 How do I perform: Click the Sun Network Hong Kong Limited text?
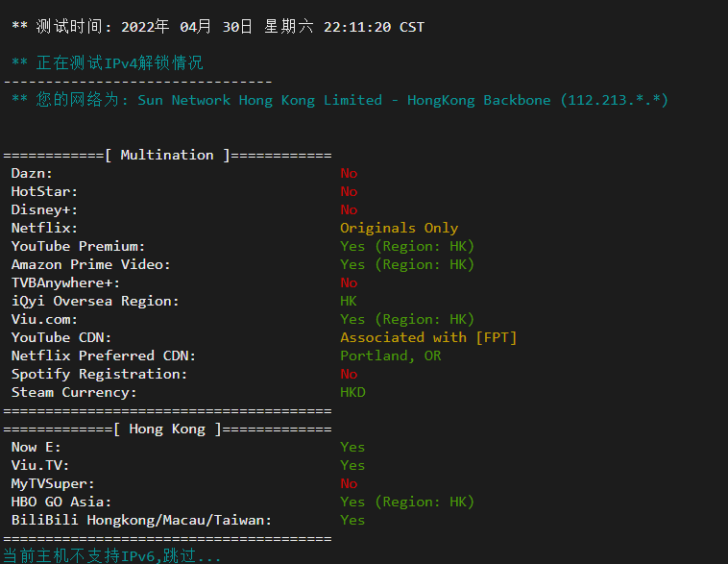(x=260, y=100)
